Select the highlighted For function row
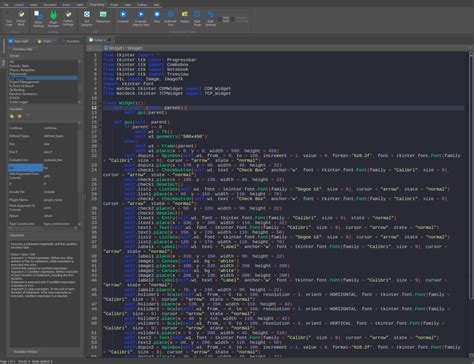The width and height of the screenshot is (474, 364). pyautogui.click(x=43, y=168)
